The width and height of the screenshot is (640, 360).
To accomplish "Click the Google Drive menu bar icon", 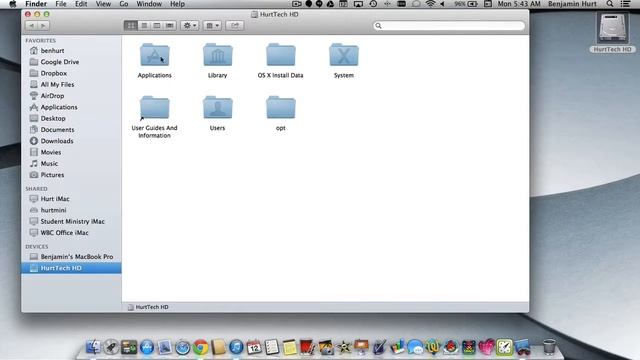I will tap(330, 4).
